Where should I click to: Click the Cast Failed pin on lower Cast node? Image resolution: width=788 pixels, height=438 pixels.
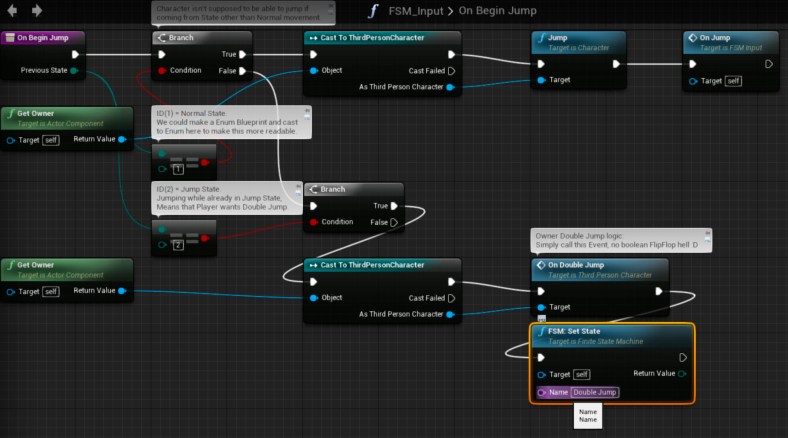click(x=451, y=298)
